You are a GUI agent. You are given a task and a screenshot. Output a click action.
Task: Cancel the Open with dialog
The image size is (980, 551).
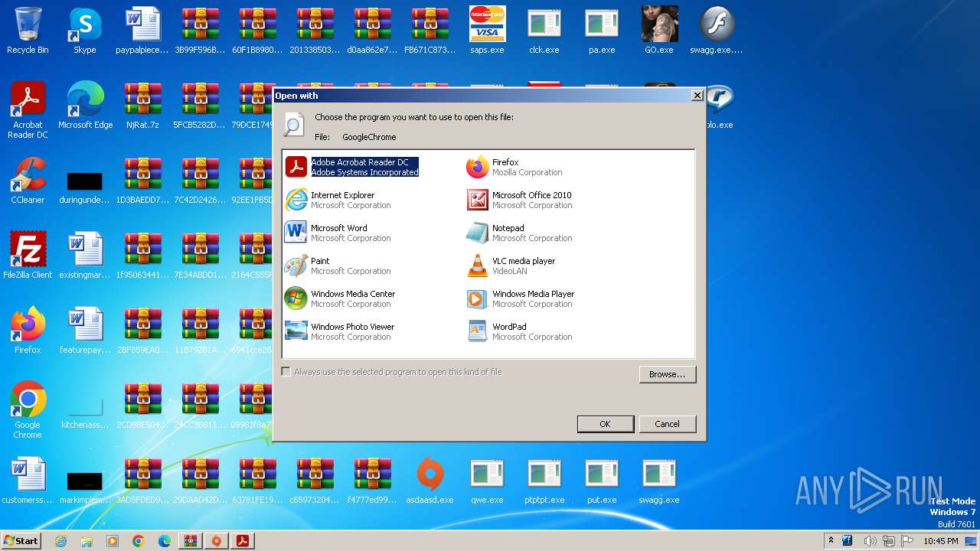(667, 424)
